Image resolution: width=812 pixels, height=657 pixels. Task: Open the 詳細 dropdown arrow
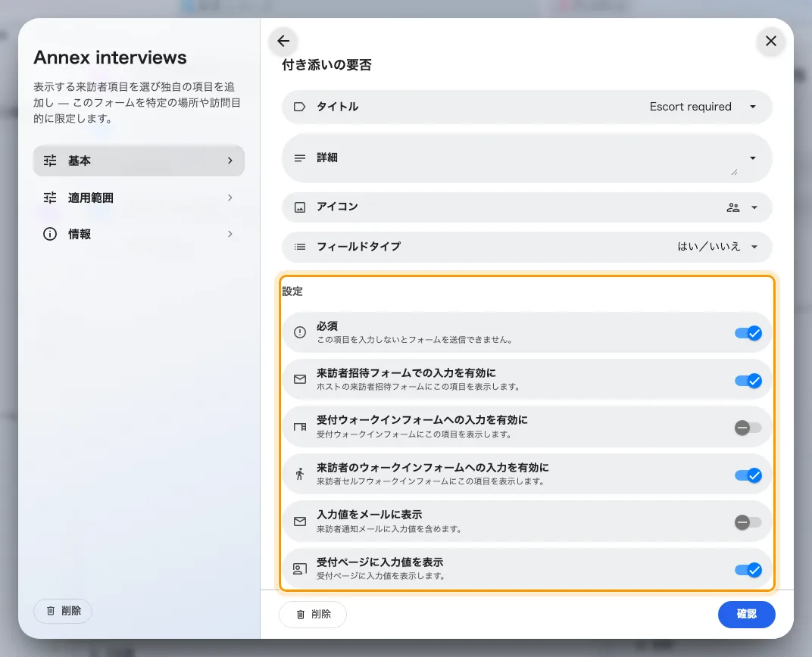pos(753,157)
